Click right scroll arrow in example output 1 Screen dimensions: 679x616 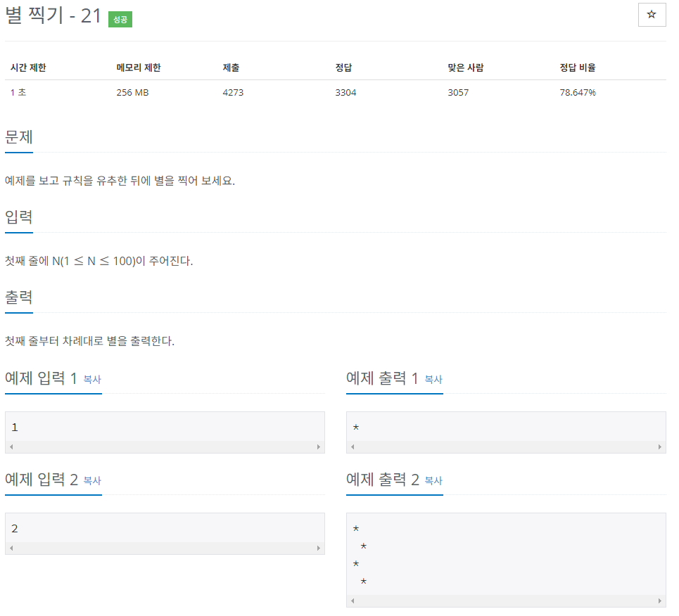(x=660, y=447)
